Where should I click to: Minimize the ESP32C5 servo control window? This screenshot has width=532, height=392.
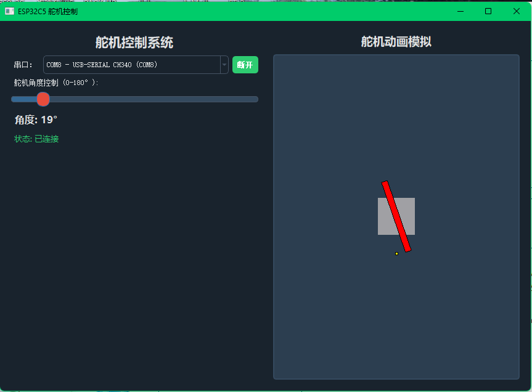(x=460, y=11)
